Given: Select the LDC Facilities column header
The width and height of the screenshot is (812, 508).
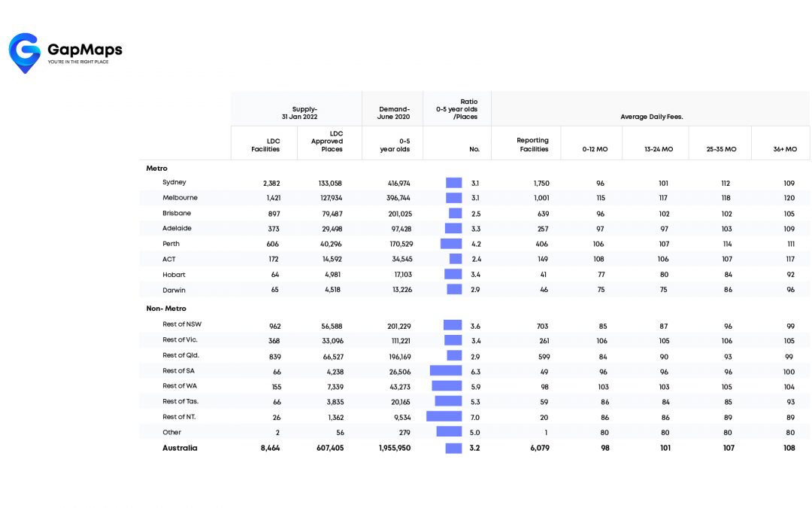Looking at the screenshot, I should pyautogui.click(x=265, y=144).
